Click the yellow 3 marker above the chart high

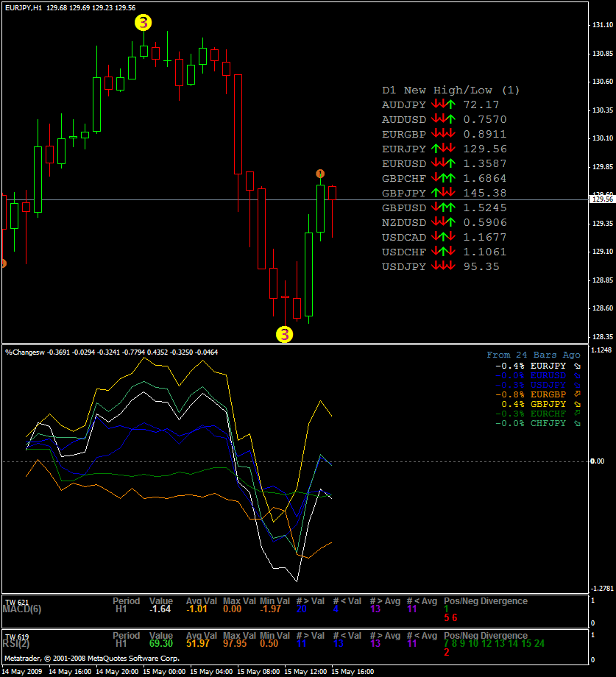[143, 23]
